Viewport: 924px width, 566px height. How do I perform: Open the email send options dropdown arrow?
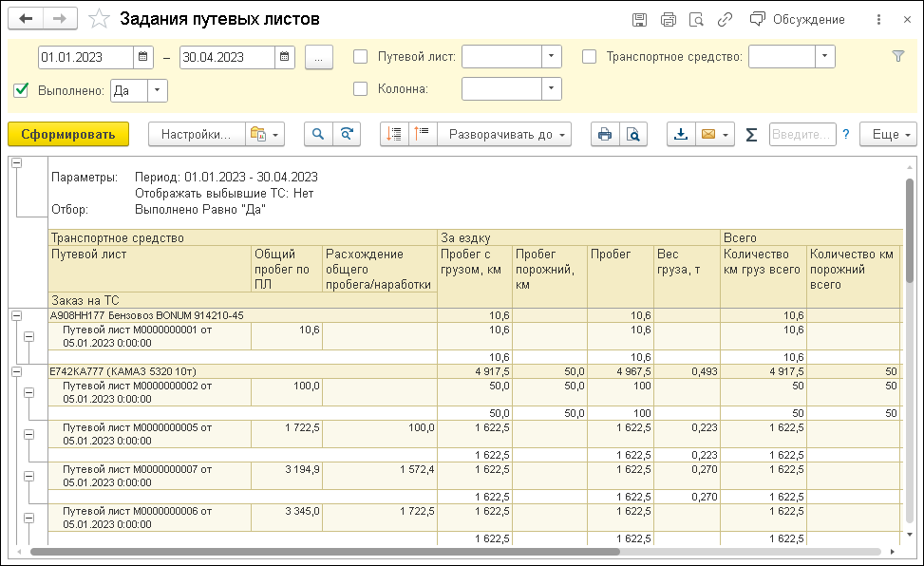tap(726, 135)
